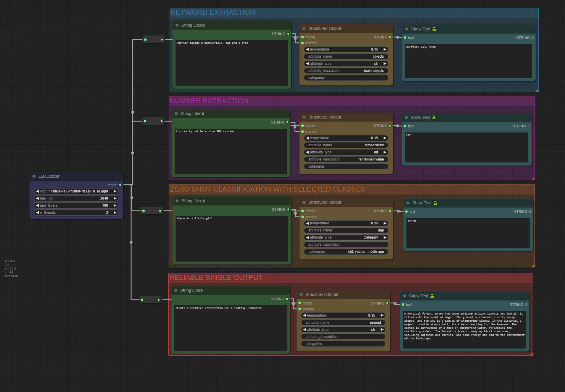The height and width of the screenshot is (392, 565).
Task: Increase temperature in Zero Shot Structured Output
Action: pyautogui.click(x=385, y=223)
